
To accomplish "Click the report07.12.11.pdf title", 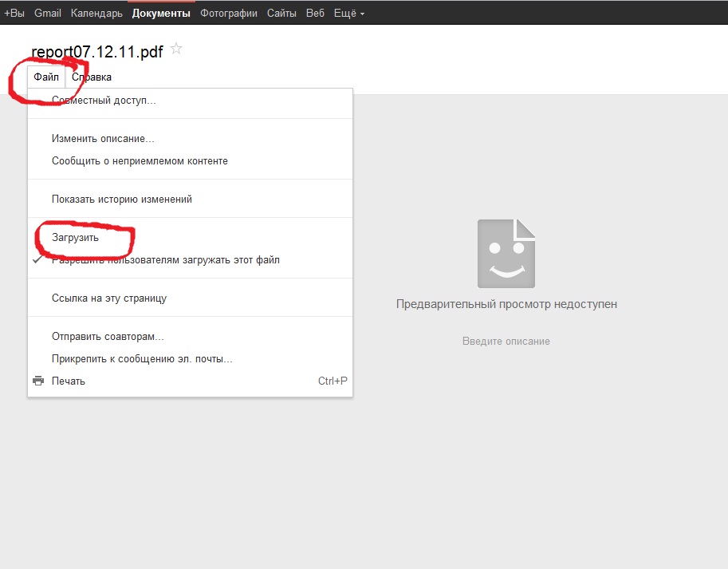I will pos(97,52).
